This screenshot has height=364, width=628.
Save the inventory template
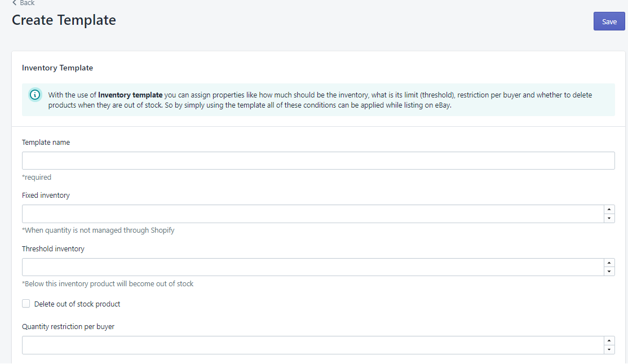coord(609,21)
